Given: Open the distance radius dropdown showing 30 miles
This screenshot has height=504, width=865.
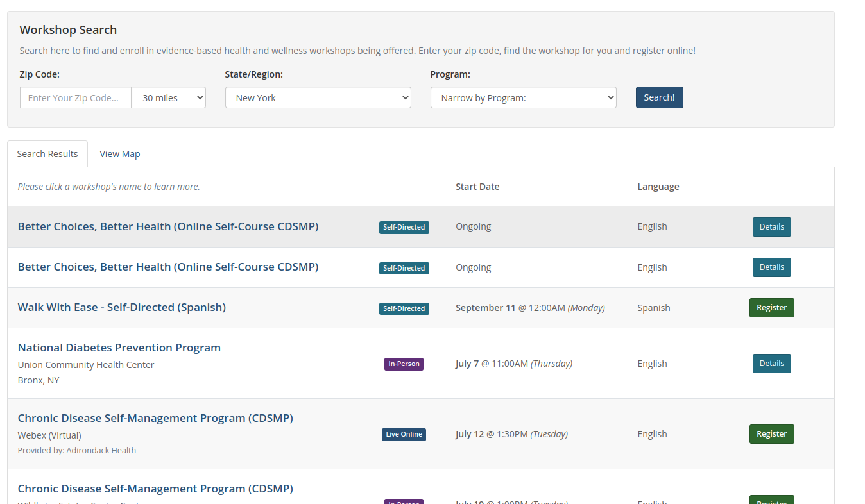Looking at the screenshot, I should 168,97.
